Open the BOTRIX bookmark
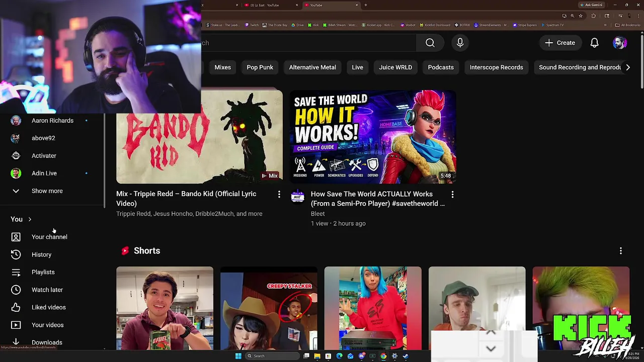Screen dimensions: 644x362 [462, 25]
